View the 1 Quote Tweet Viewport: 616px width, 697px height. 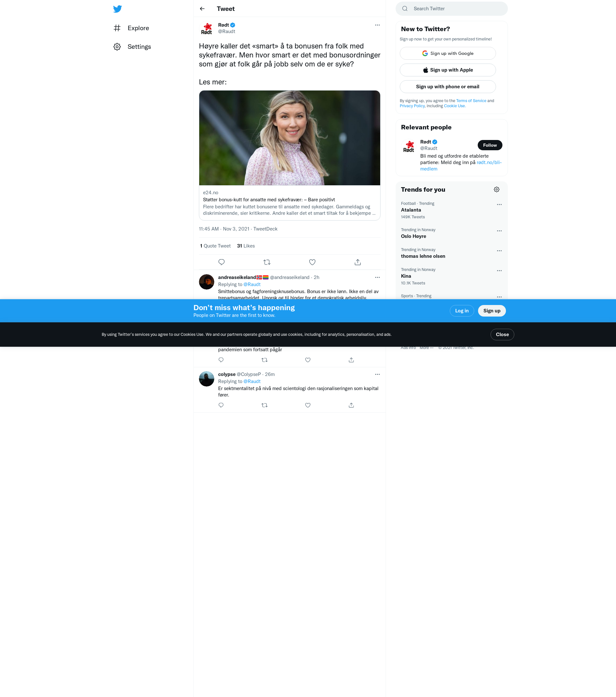pos(215,246)
